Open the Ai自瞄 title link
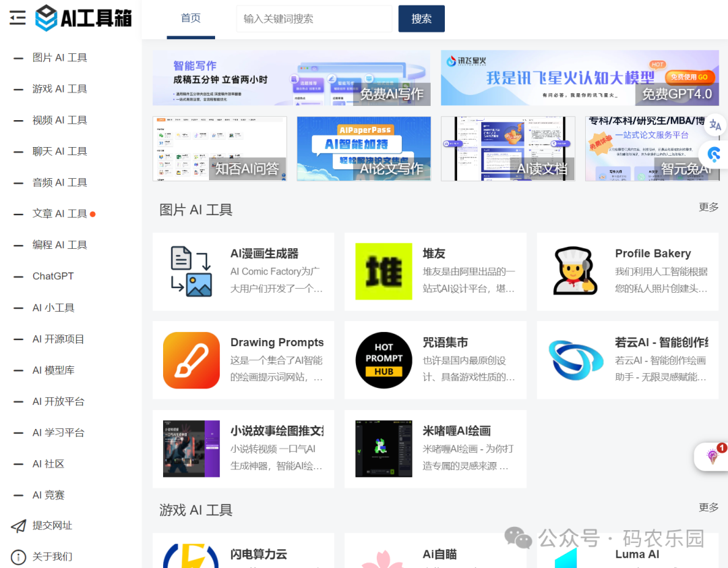728x568 pixels. coord(439,555)
